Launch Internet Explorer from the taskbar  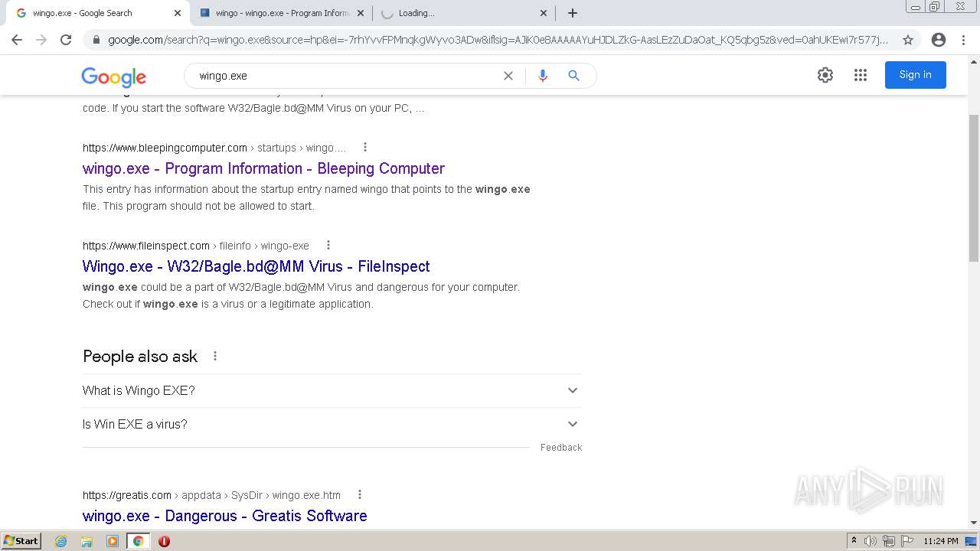point(61,541)
